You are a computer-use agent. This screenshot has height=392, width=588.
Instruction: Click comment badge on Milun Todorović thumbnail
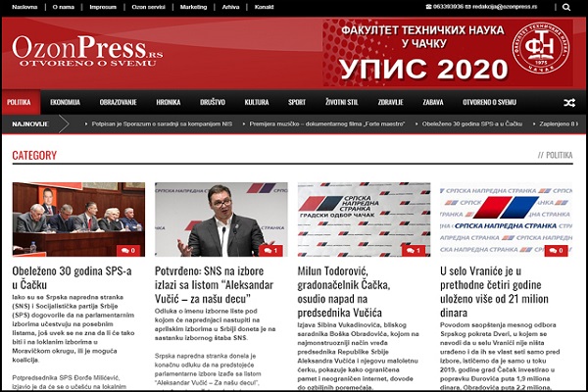tap(414, 250)
